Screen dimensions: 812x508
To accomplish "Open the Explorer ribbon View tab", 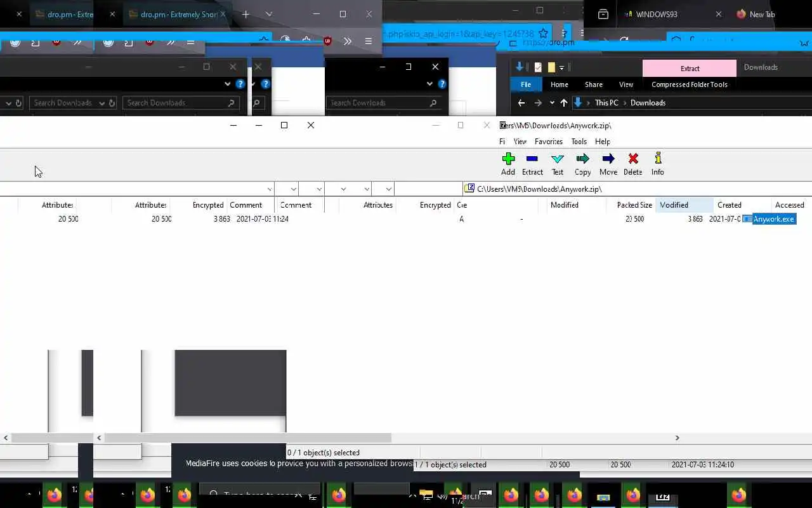I will coord(626,84).
